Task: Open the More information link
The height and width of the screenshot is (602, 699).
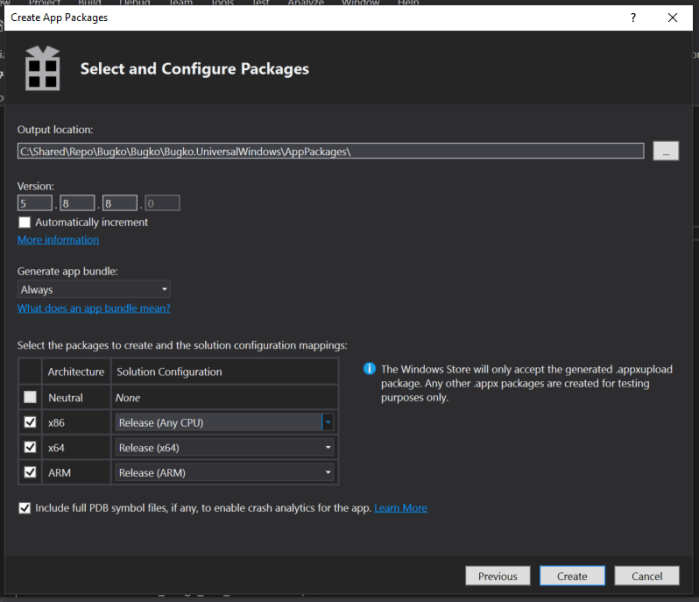Action: (x=58, y=240)
